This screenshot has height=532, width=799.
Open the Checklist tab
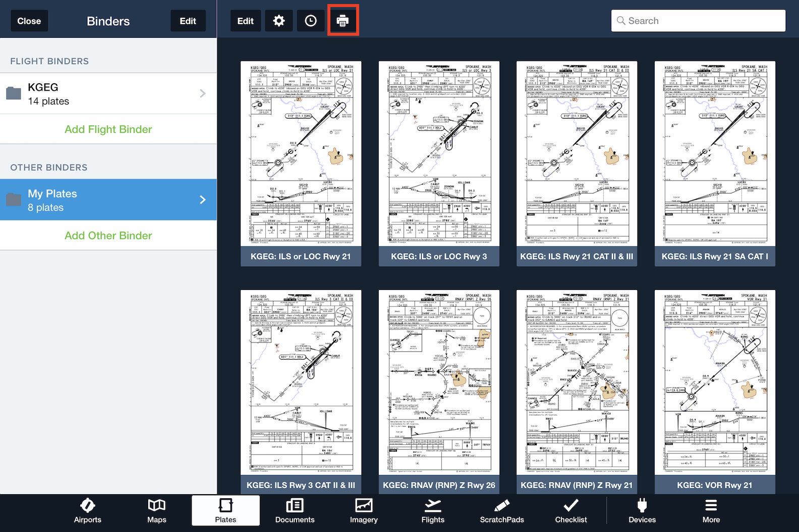570,511
